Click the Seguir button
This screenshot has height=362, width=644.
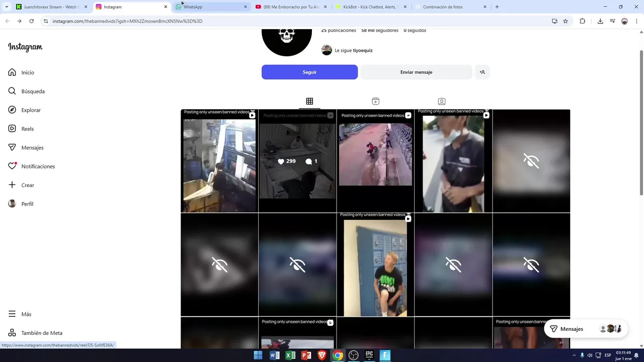[309, 72]
